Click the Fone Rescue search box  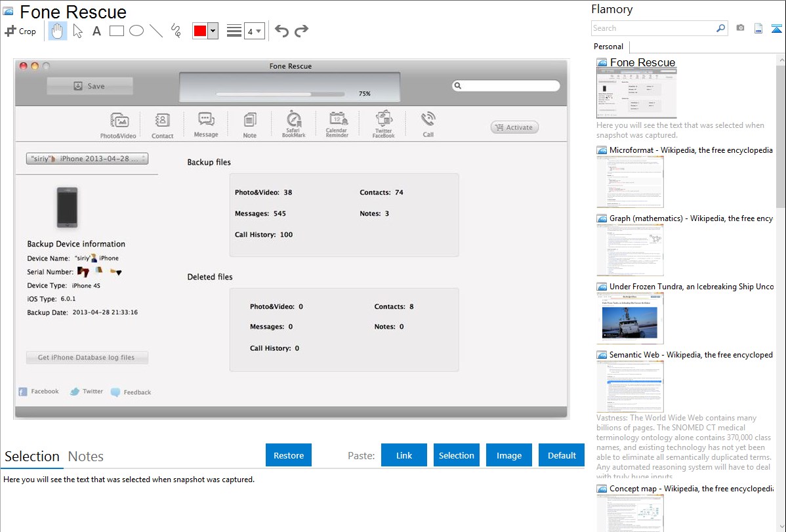point(506,86)
